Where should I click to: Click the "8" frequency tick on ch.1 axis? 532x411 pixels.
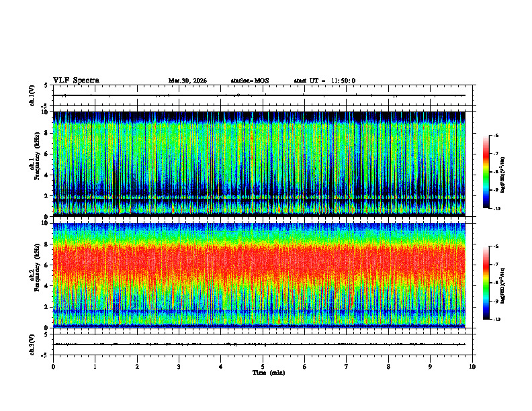click(x=47, y=133)
